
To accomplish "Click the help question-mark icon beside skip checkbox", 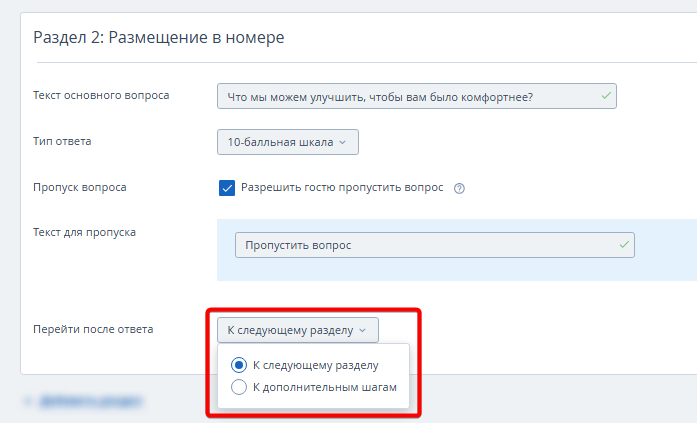I will [x=460, y=188].
